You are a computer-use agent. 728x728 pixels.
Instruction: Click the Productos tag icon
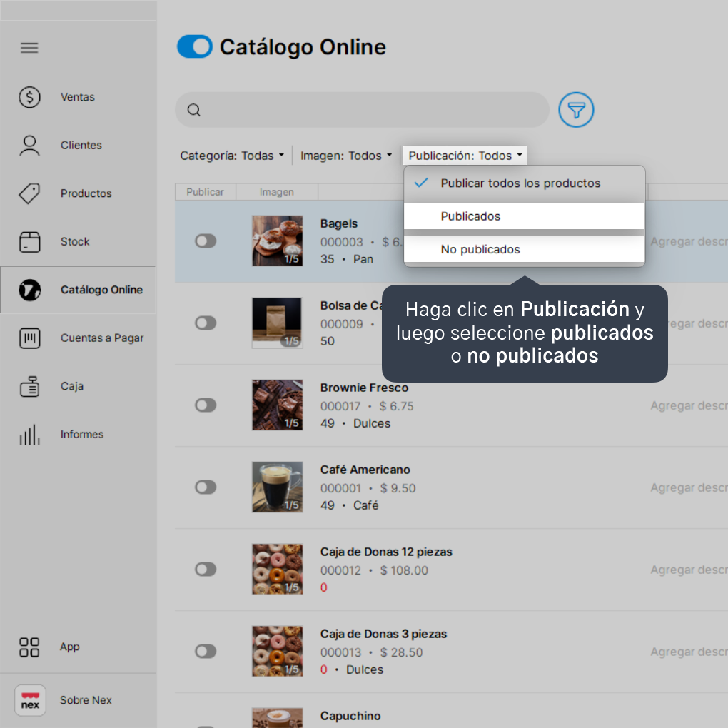pos(30,193)
